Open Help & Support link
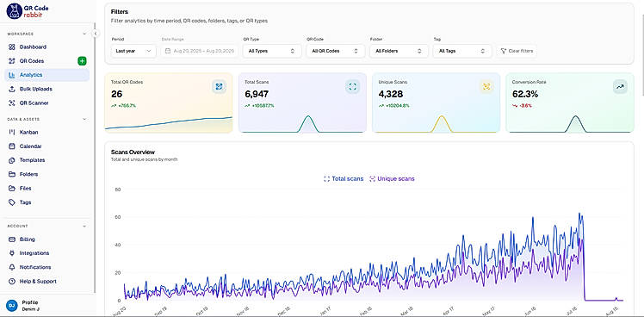 coord(46,281)
